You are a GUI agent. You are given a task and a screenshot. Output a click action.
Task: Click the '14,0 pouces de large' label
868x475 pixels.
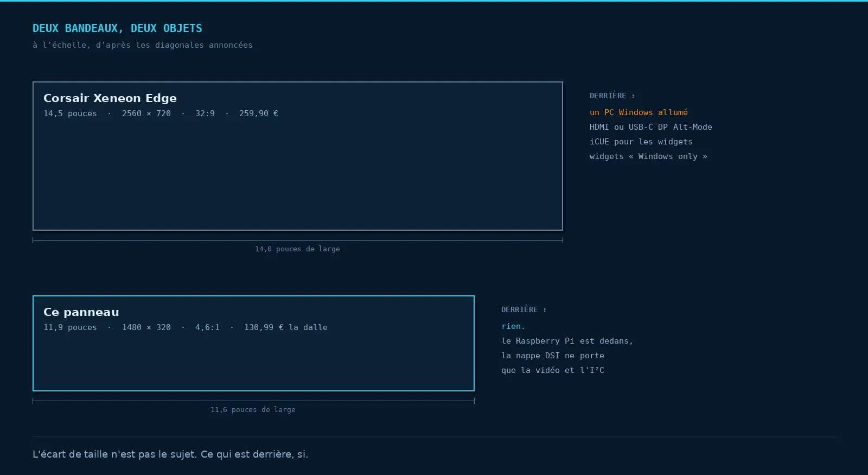[298, 249]
